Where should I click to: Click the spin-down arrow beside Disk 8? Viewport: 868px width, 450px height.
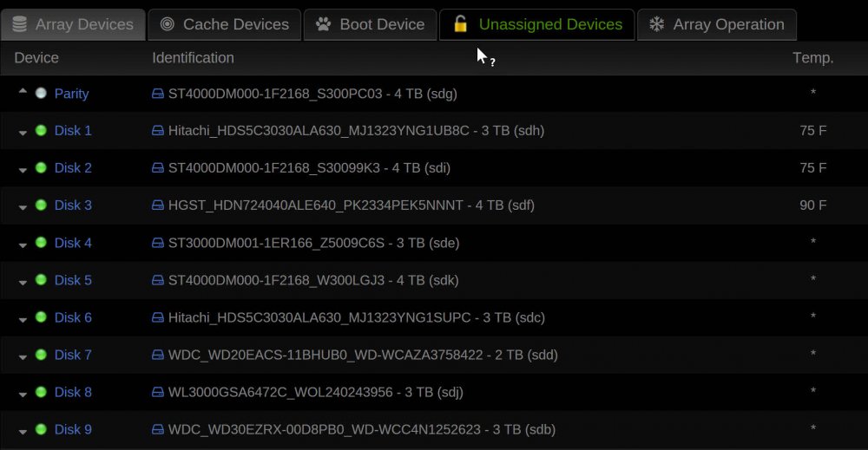click(x=23, y=395)
